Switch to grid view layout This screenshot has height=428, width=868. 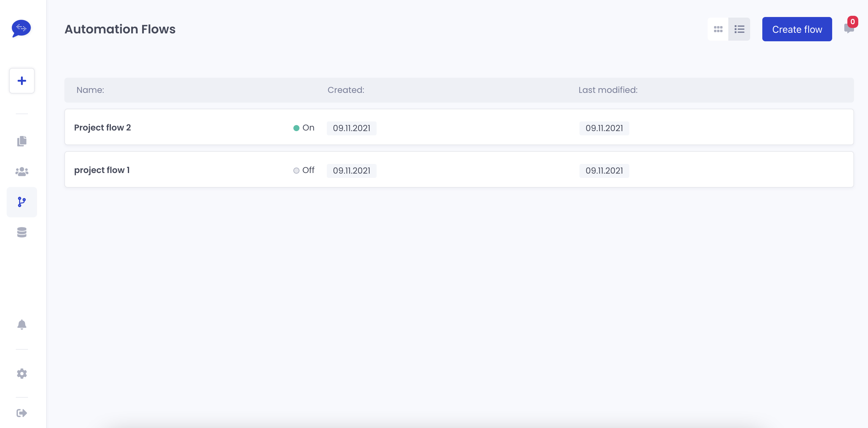pyautogui.click(x=718, y=29)
